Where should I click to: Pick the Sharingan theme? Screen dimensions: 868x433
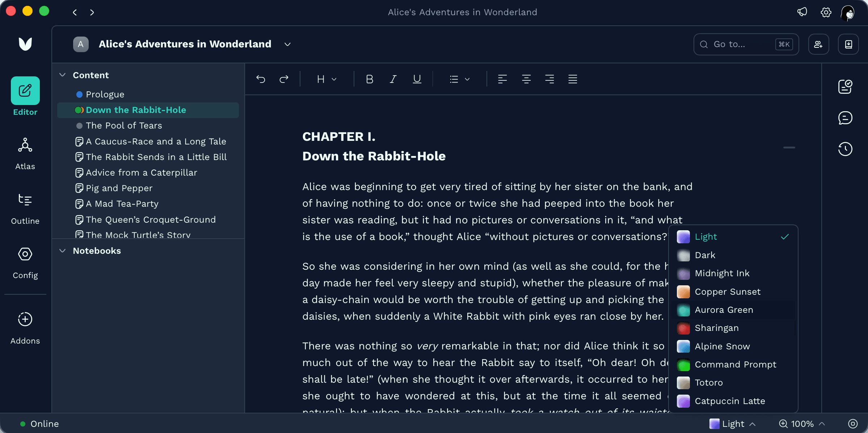[x=733, y=328]
